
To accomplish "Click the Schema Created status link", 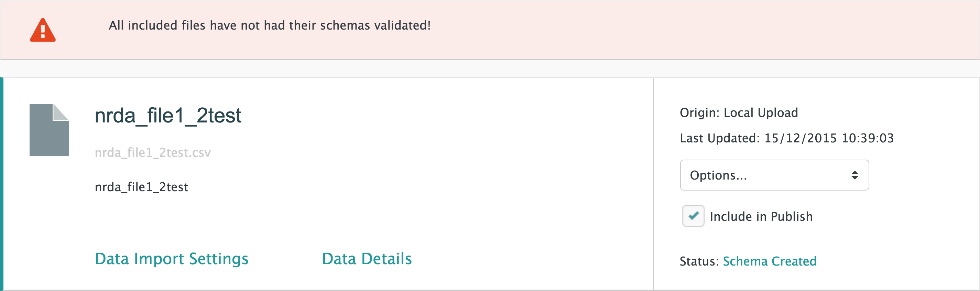I will click(769, 261).
